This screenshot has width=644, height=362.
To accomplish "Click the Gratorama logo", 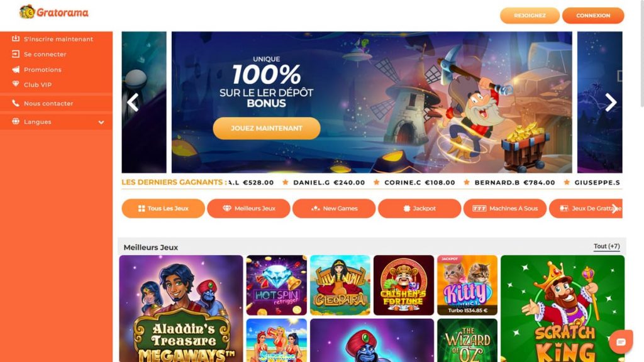I will point(54,13).
